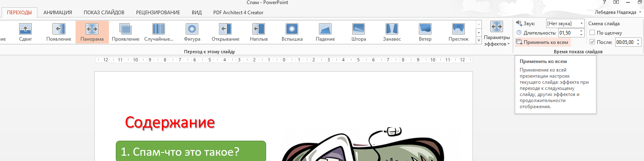
Task: Open the ПЕРЕХОДЫ ribbon tab
Action: click(19, 13)
